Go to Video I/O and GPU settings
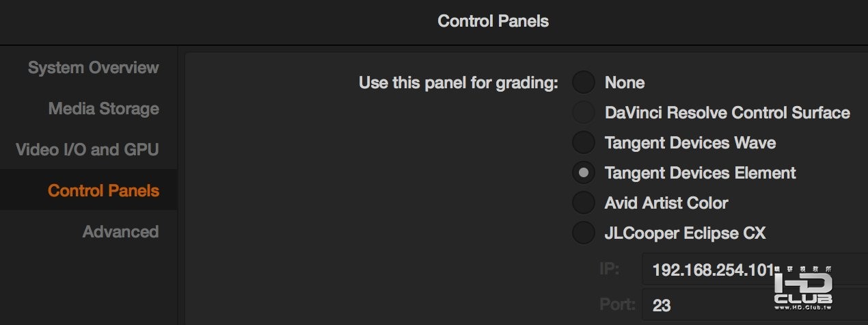The width and height of the screenshot is (868, 325). (87, 149)
